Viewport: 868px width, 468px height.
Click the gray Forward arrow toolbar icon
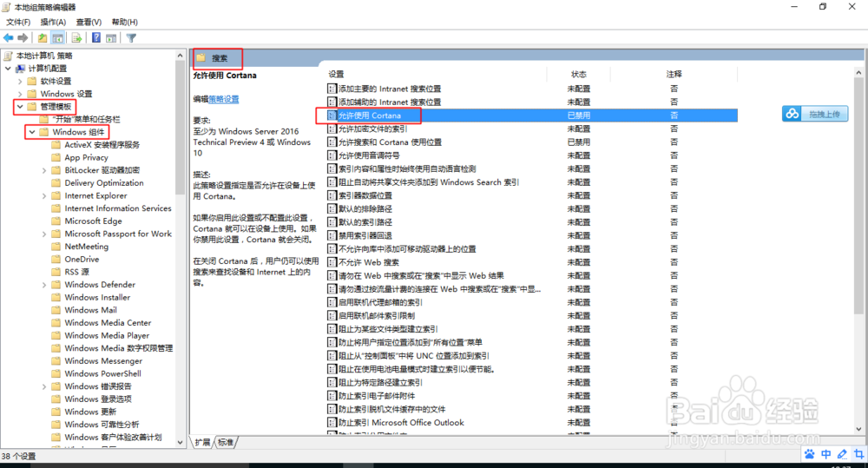[x=23, y=37]
